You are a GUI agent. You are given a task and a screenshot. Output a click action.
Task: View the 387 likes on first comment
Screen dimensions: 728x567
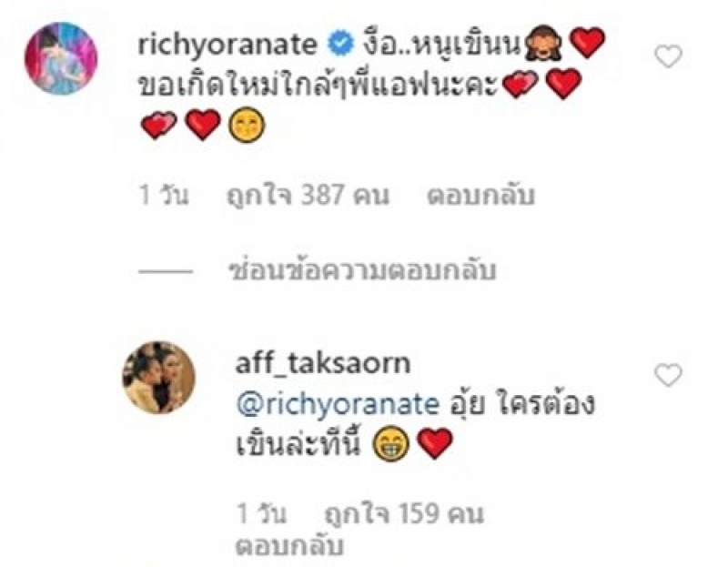pyautogui.click(x=308, y=195)
